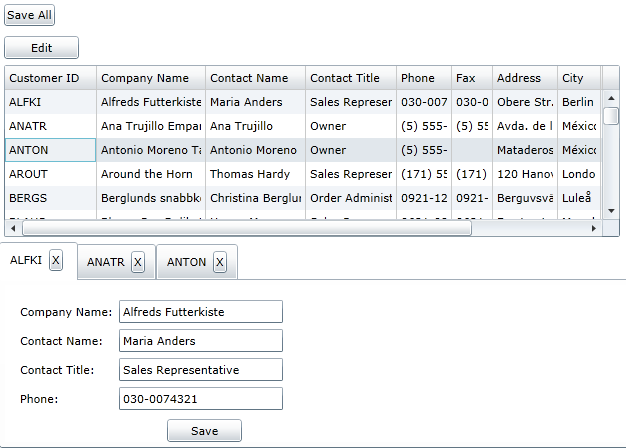Switch to the ANTON tab
Image resolution: width=626 pixels, height=448 pixels.
pyautogui.click(x=186, y=262)
